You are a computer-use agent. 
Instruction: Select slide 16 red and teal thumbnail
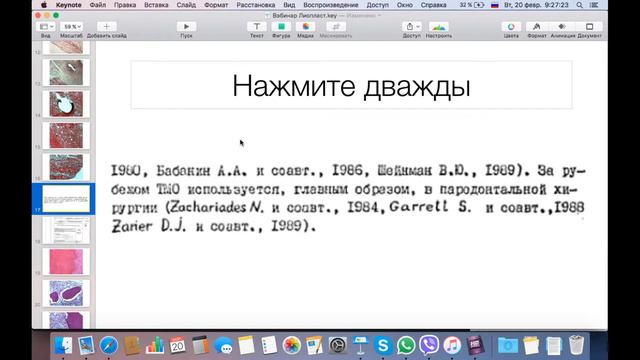click(x=66, y=167)
